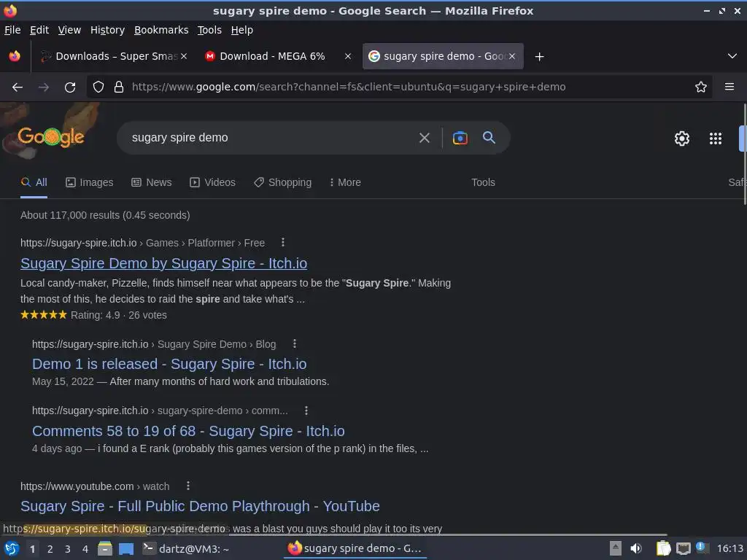Reload the current page
The height and width of the screenshot is (560, 747).
pos(70,87)
